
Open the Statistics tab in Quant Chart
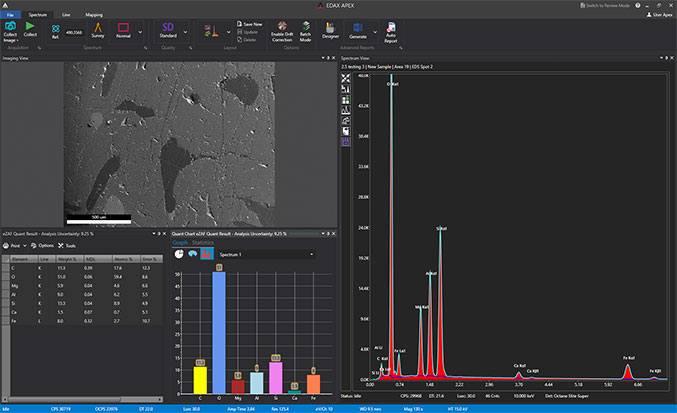tap(202, 243)
